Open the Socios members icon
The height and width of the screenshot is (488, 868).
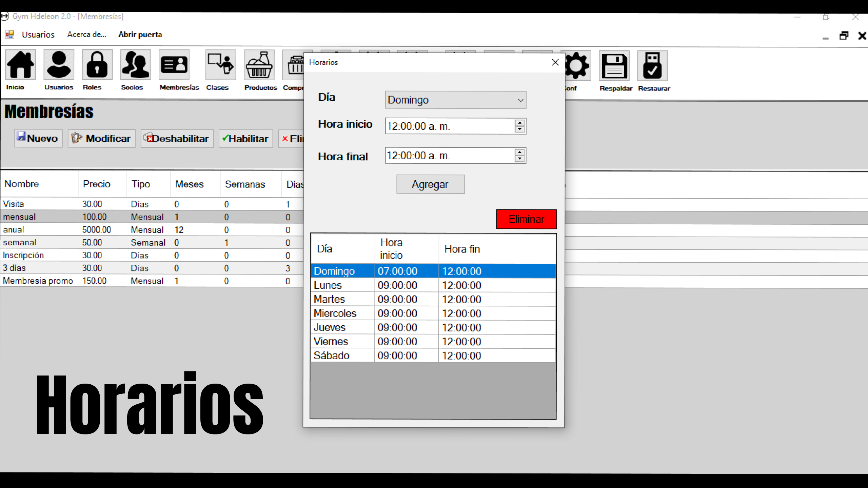(x=135, y=65)
